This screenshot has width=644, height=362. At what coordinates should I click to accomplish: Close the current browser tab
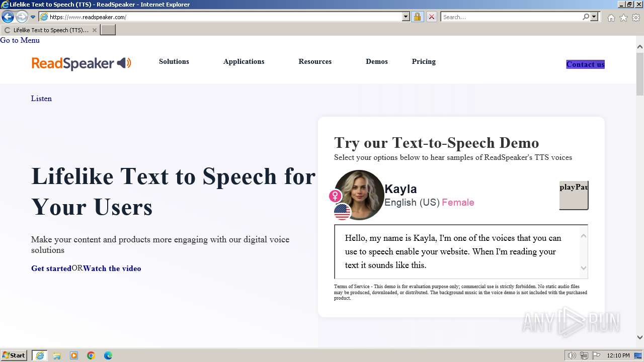click(x=94, y=30)
